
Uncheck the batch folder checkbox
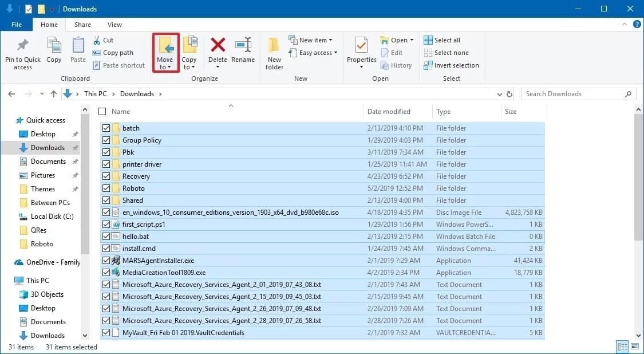pyautogui.click(x=106, y=128)
